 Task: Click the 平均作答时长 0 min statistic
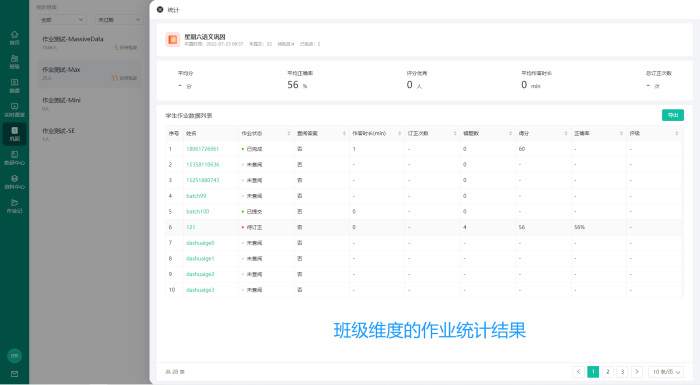click(x=536, y=80)
